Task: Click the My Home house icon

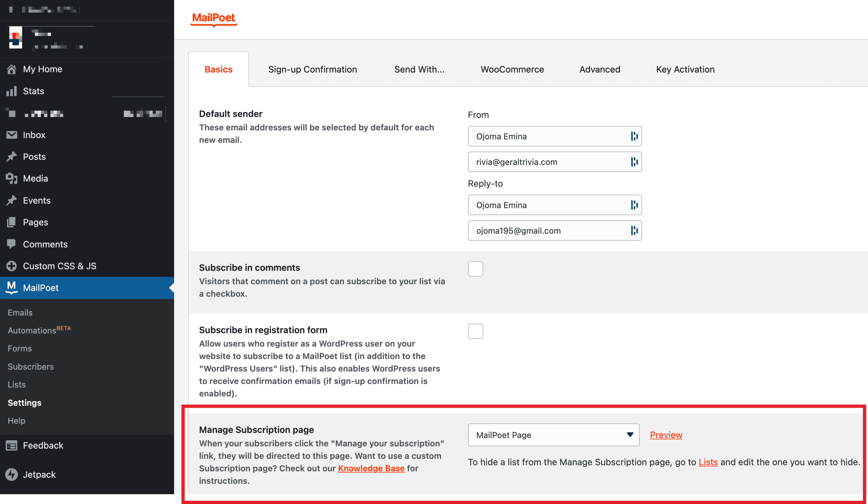Action: pyautogui.click(x=12, y=69)
